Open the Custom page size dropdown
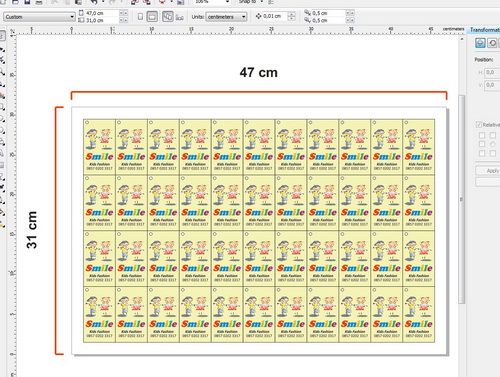This screenshot has height=377, width=500. [39, 17]
